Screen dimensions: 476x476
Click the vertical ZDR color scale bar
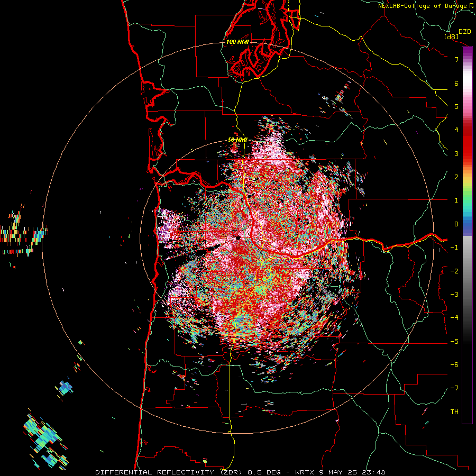467,235
